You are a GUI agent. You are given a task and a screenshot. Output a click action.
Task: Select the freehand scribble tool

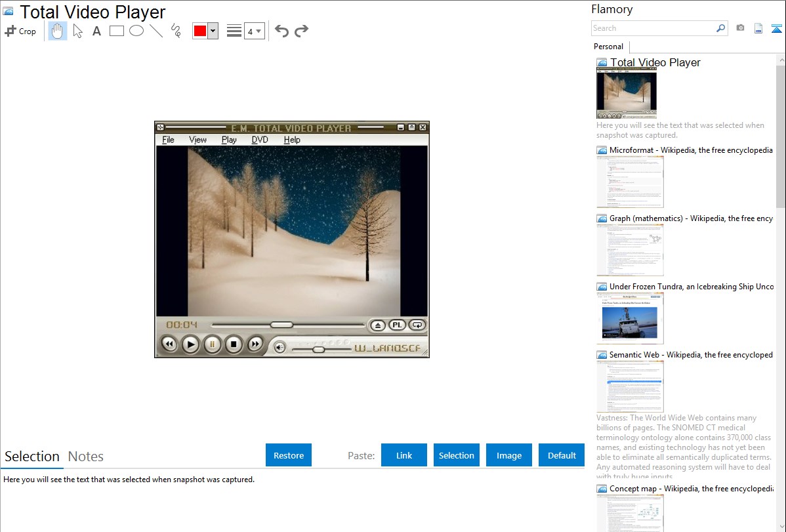click(x=176, y=31)
